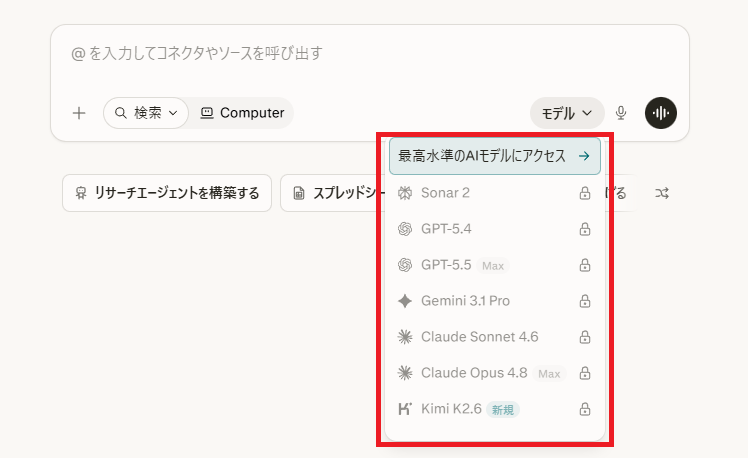
Task: Click lock icon beside GPT-5.5
Action: [x=585, y=265]
